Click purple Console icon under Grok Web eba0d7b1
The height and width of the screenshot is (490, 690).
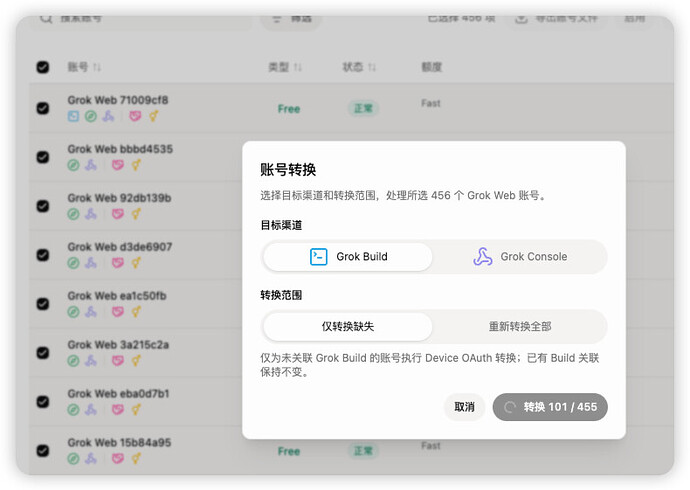[91, 410]
